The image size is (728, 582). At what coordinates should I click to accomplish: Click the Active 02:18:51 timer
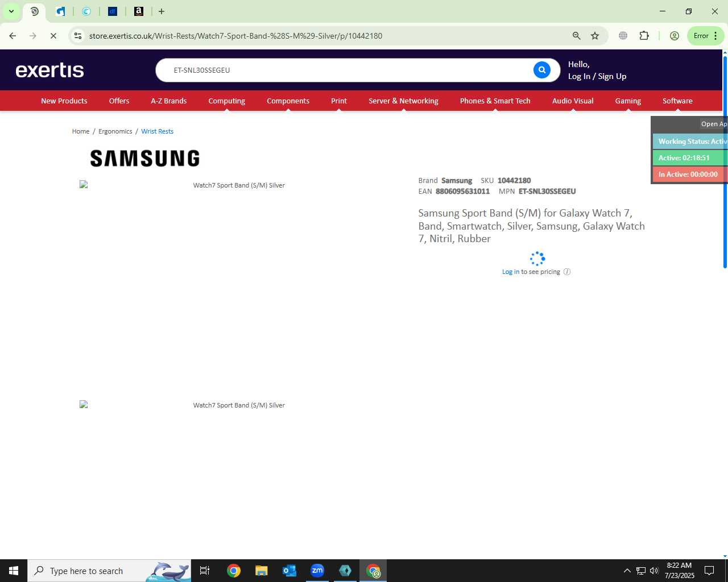point(690,158)
